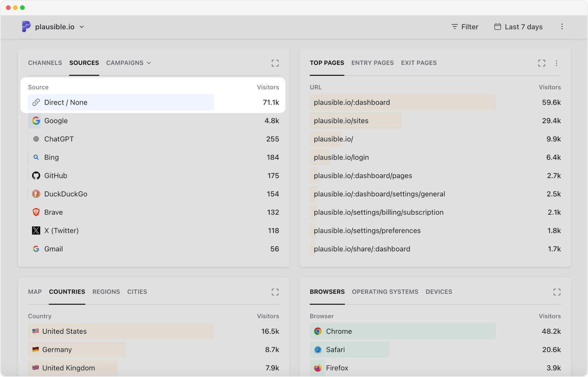The width and height of the screenshot is (588, 377).
Task: Click the Direct / None link icon
Action: (x=36, y=103)
